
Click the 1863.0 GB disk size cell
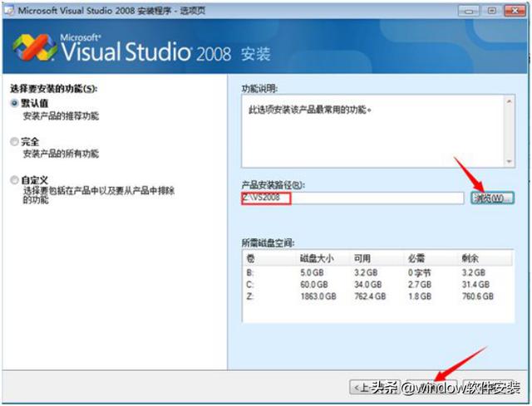click(318, 296)
